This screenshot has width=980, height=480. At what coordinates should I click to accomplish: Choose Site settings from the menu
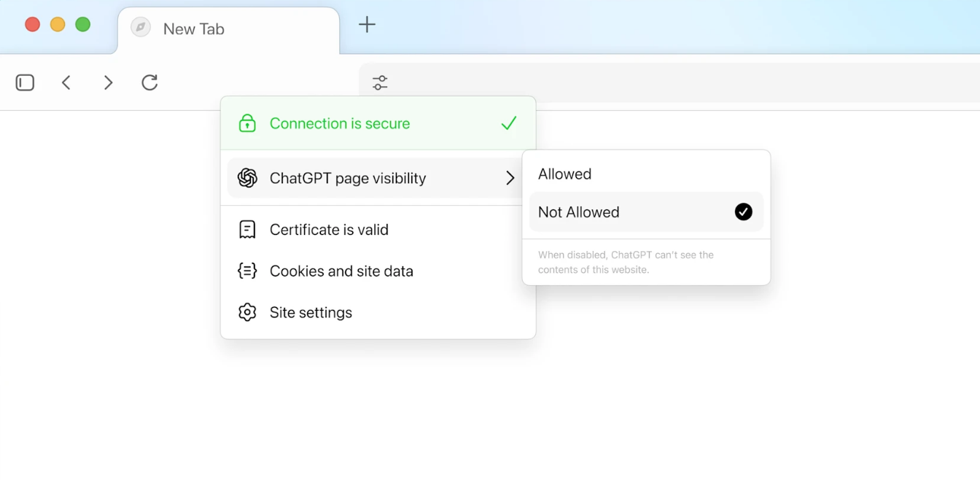pyautogui.click(x=311, y=312)
